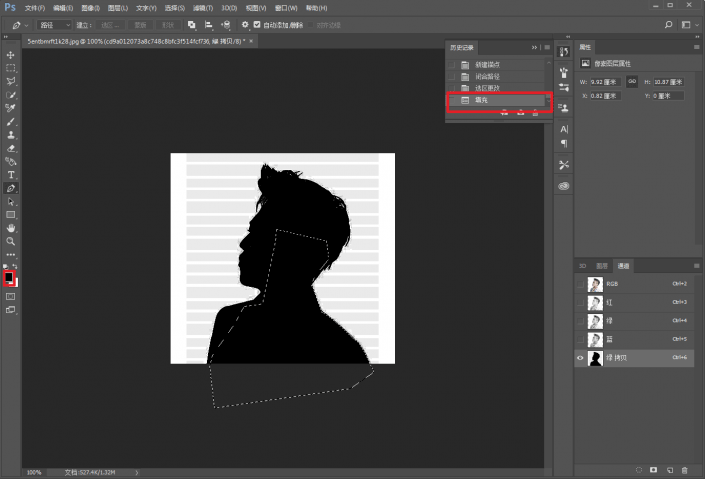705x479 pixels.
Task: Open the Paragraph panel icon
Action: coord(564,143)
